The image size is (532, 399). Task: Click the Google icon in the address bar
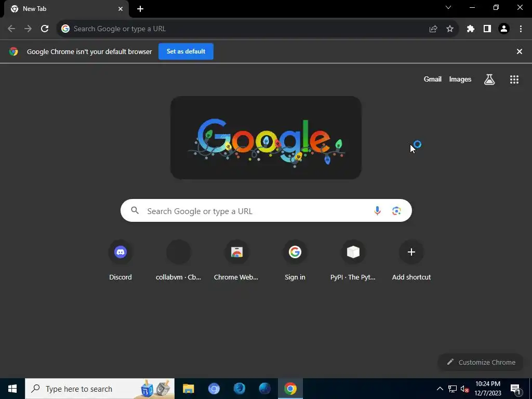pyautogui.click(x=65, y=29)
